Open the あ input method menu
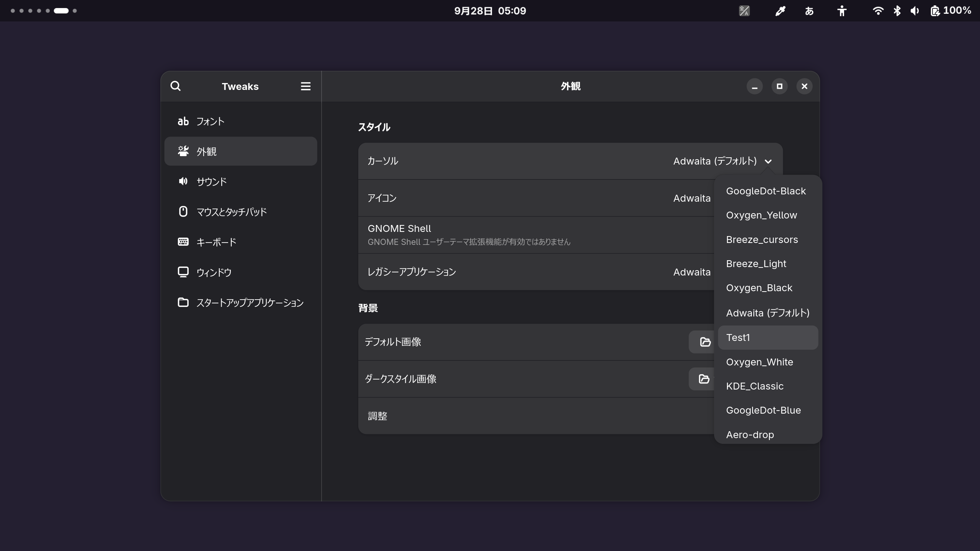The image size is (980, 551). pos(809,11)
